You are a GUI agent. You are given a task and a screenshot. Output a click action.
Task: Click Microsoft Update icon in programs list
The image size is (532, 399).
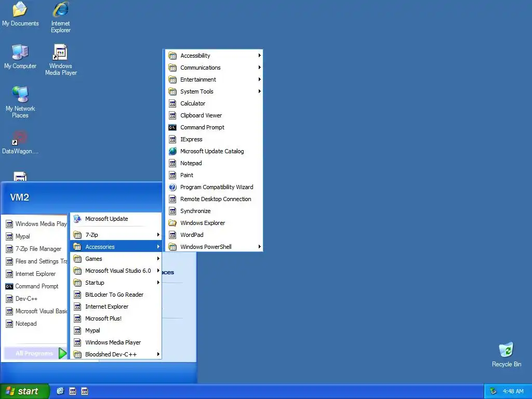pos(77,219)
